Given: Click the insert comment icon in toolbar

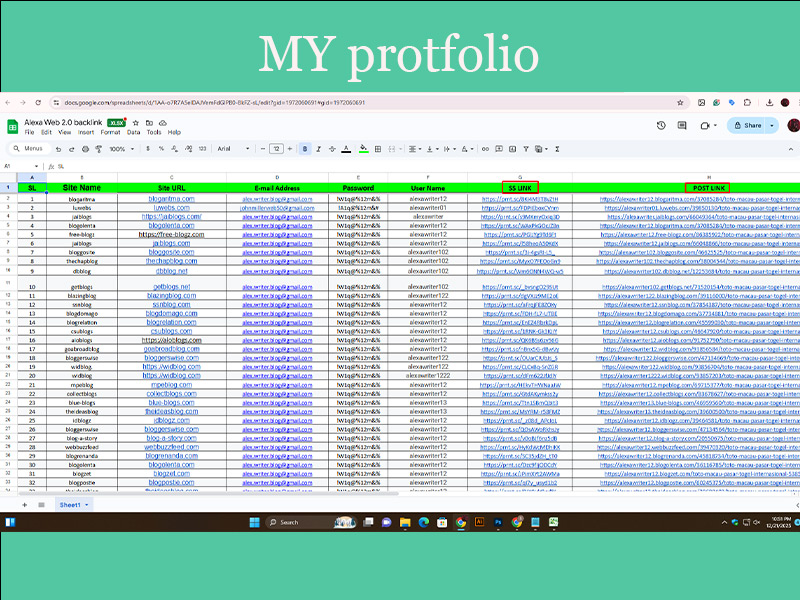Looking at the screenshot, I should 499,149.
